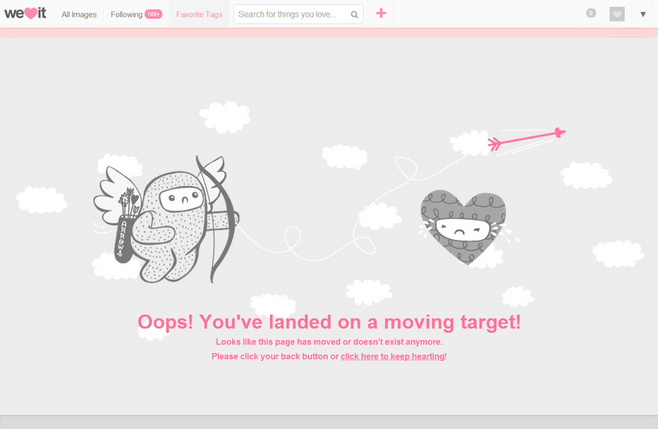Click the bottom gray footer bar

tap(329, 422)
